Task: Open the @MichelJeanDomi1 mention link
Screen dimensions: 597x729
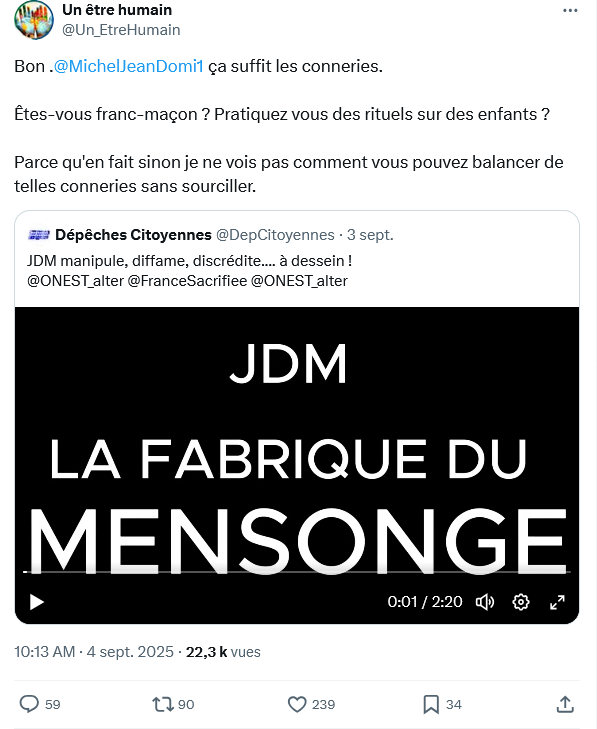Action: (x=128, y=66)
